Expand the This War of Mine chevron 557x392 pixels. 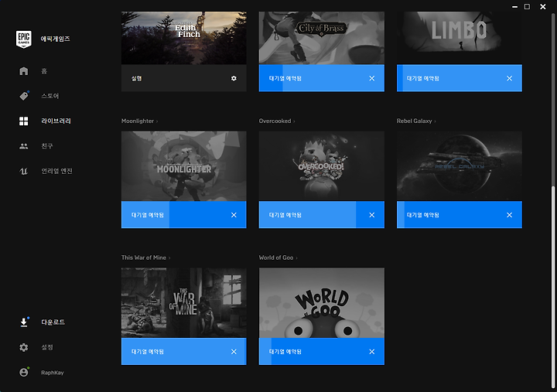(x=169, y=258)
